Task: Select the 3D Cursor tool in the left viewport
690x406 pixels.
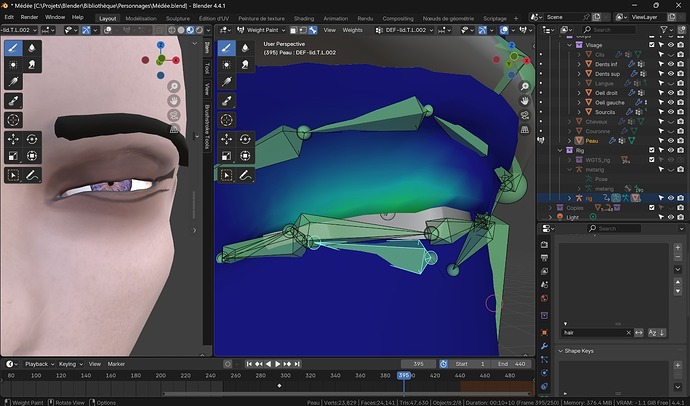Action: [13, 120]
